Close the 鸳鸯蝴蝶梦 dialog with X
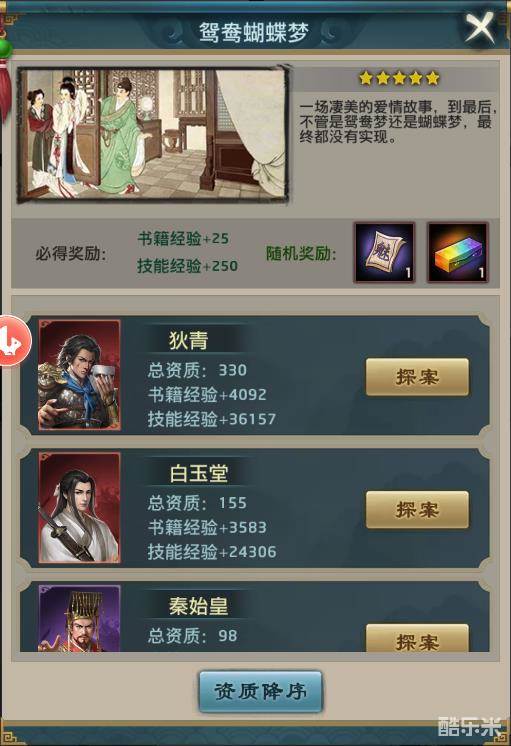The width and height of the screenshot is (511, 746). 480,28
